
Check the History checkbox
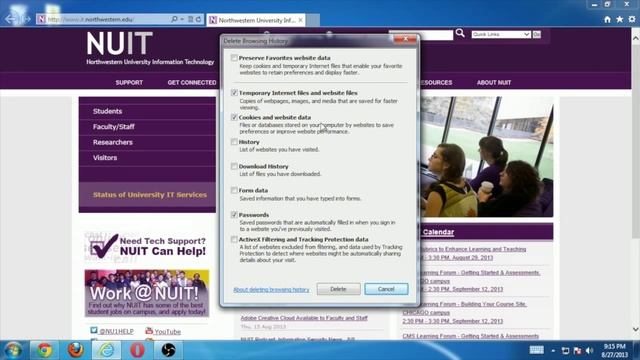point(234,142)
